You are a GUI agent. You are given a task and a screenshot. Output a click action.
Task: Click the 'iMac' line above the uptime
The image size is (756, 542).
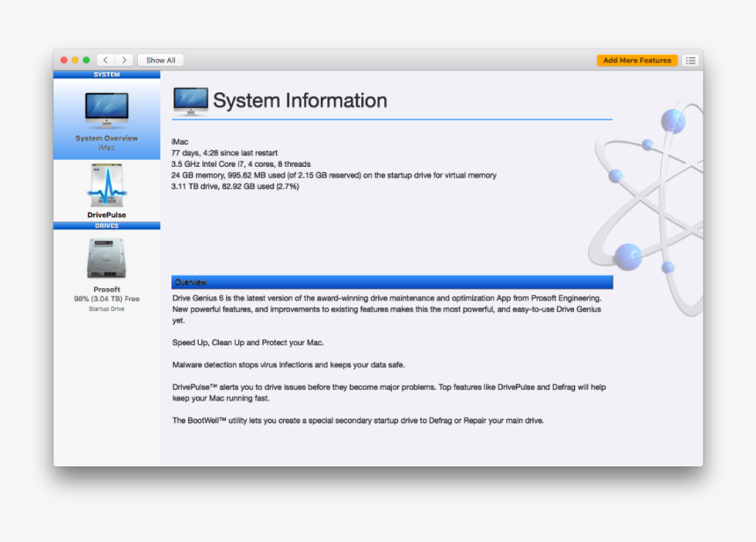coord(179,141)
